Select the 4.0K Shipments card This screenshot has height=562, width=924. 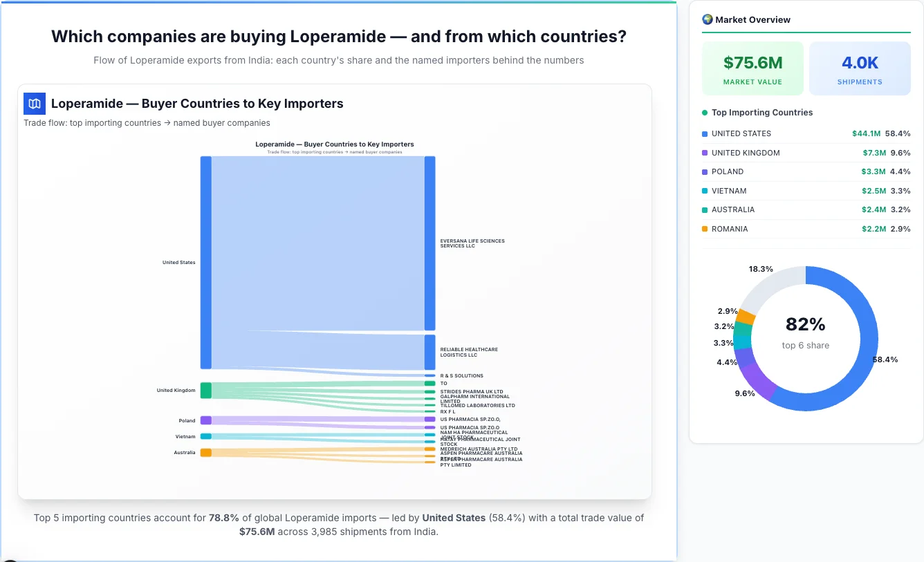click(860, 68)
